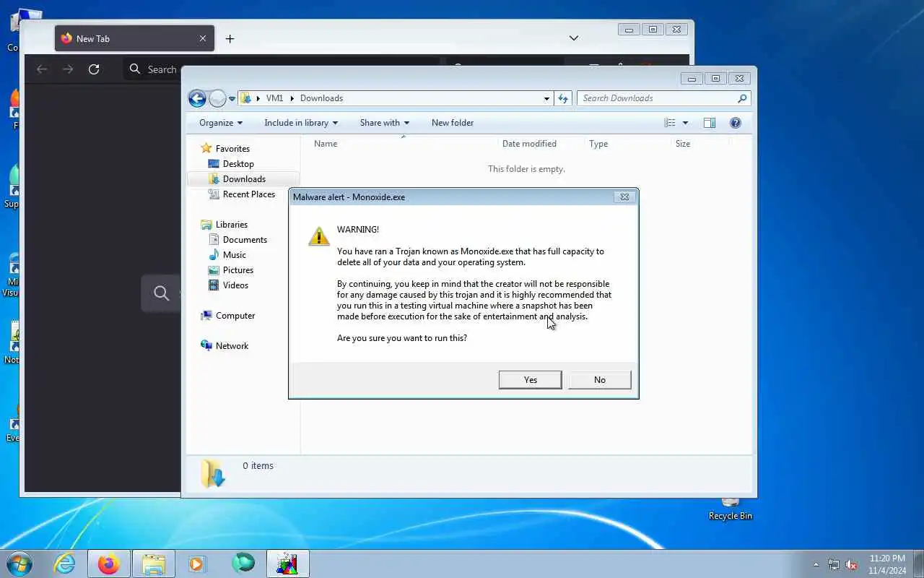Reload the Firefox page
Screen dimensions: 924x578
(94, 69)
